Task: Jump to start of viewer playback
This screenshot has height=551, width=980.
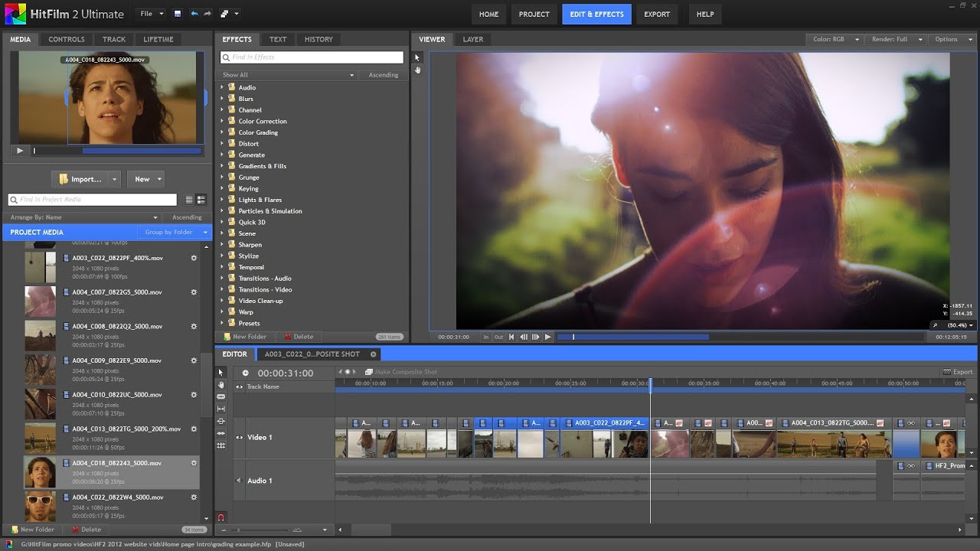Action: click(511, 337)
